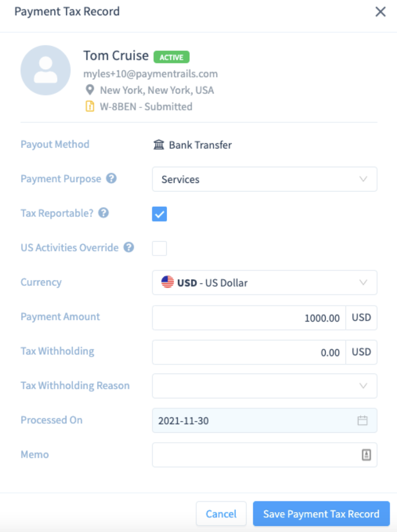
Task: Click inside the Payment Amount field
Action: pos(261,317)
